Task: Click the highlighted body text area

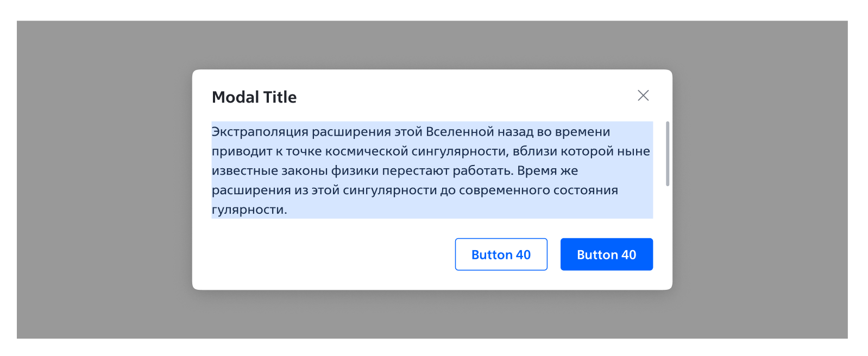Action: [x=429, y=169]
